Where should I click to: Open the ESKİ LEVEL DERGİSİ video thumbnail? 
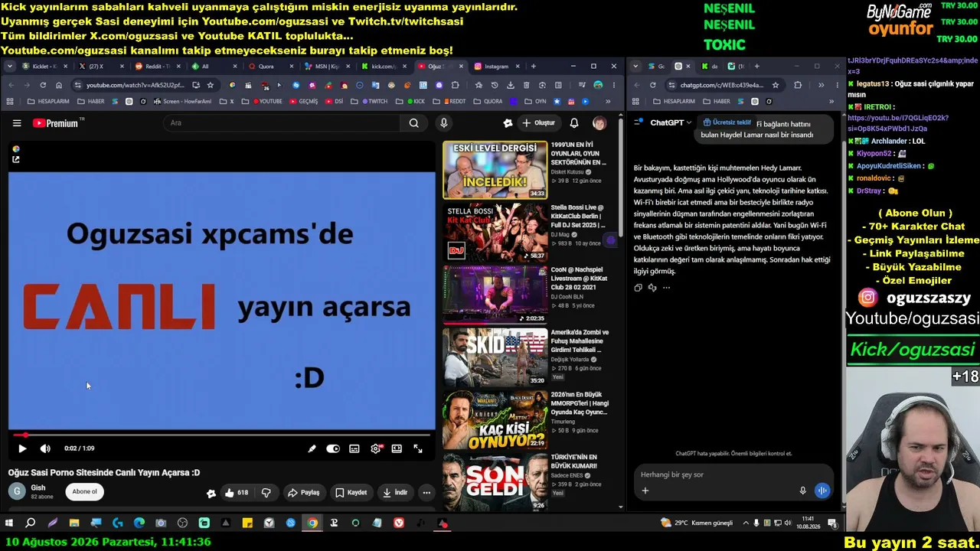pyautogui.click(x=495, y=170)
